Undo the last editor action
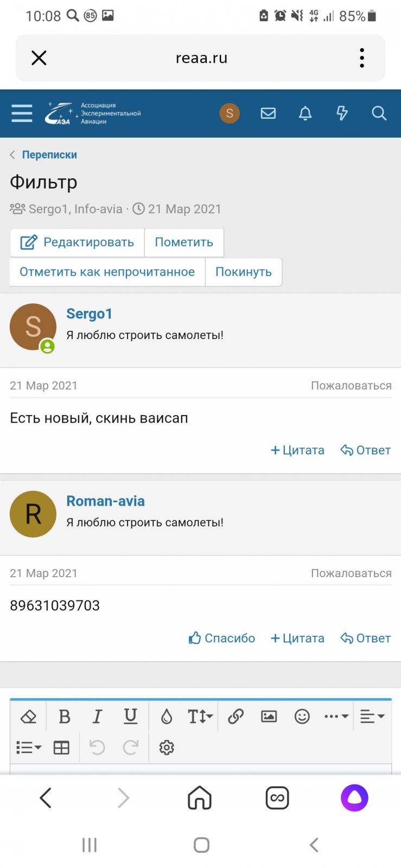The width and height of the screenshot is (401, 868). tap(97, 747)
